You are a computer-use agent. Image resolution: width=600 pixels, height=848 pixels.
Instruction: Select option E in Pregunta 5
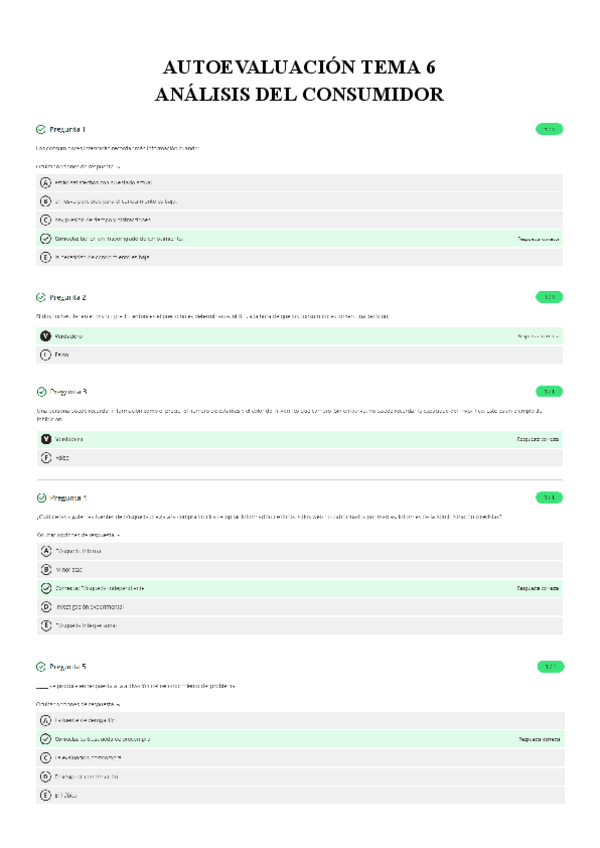[x=46, y=795]
